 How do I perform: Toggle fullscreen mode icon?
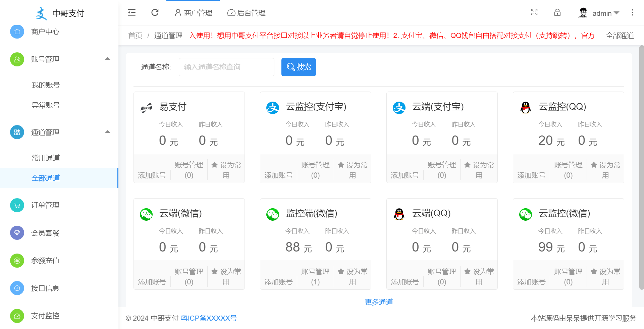pyautogui.click(x=534, y=13)
